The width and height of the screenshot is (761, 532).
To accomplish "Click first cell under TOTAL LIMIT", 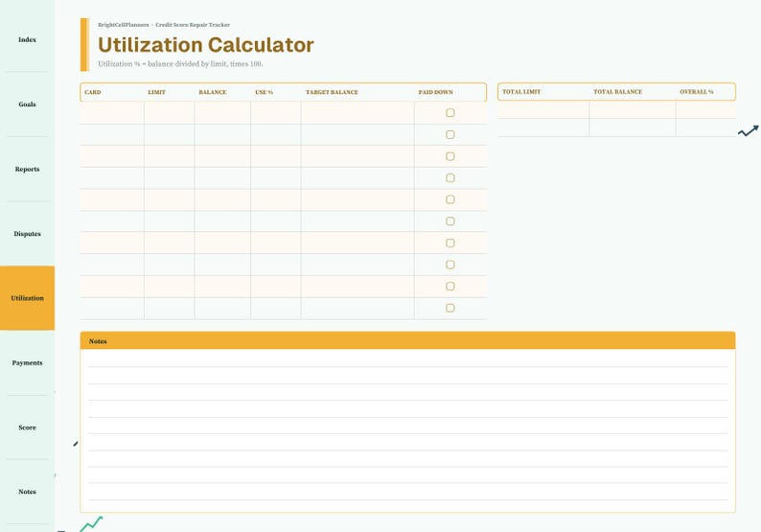I will point(543,109).
